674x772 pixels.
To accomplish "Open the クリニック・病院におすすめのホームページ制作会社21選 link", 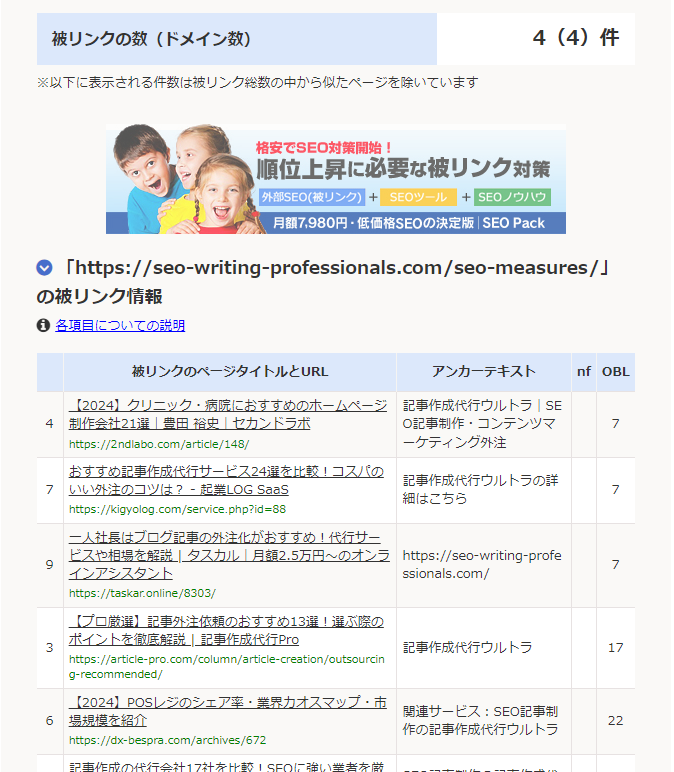I will [x=228, y=415].
